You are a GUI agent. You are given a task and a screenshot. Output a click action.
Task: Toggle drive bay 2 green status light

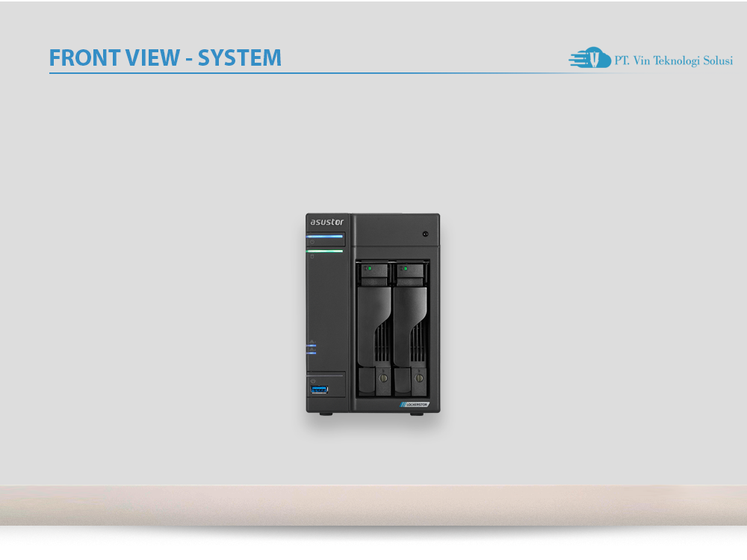(x=404, y=268)
